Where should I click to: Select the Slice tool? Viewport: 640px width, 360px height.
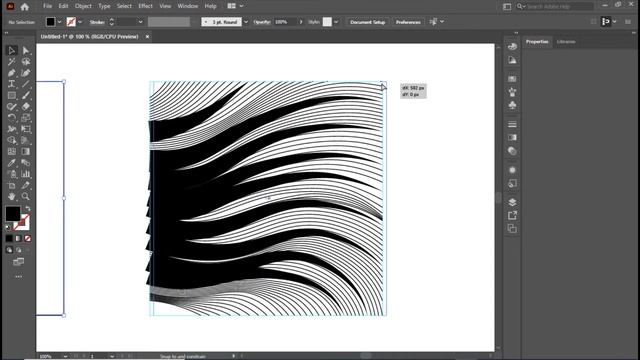pyautogui.click(x=26, y=185)
